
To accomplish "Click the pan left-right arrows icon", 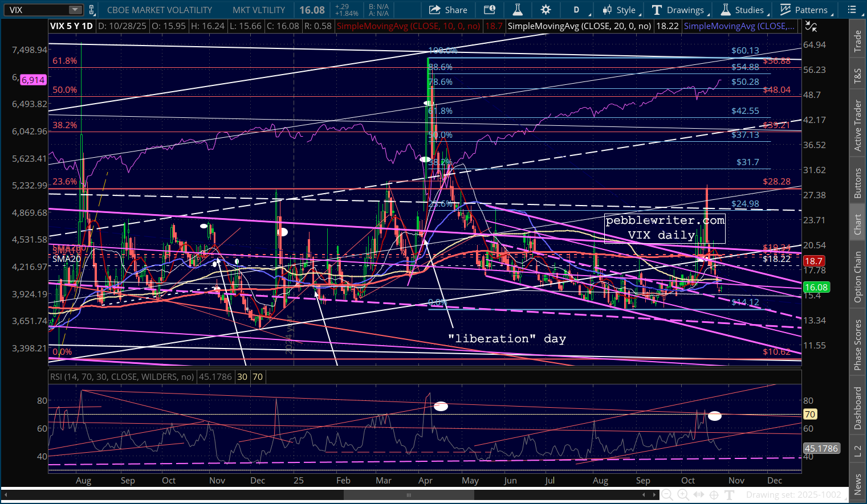I will pyautogui.click(x=698, y=495).
